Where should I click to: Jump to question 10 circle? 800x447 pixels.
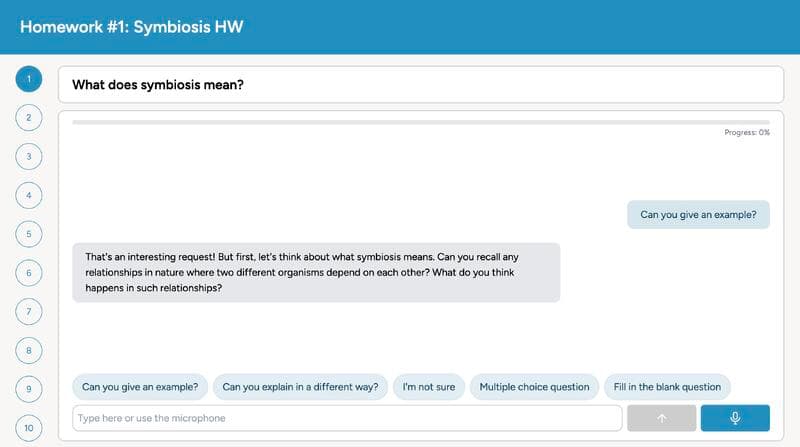tap(29, 428)
